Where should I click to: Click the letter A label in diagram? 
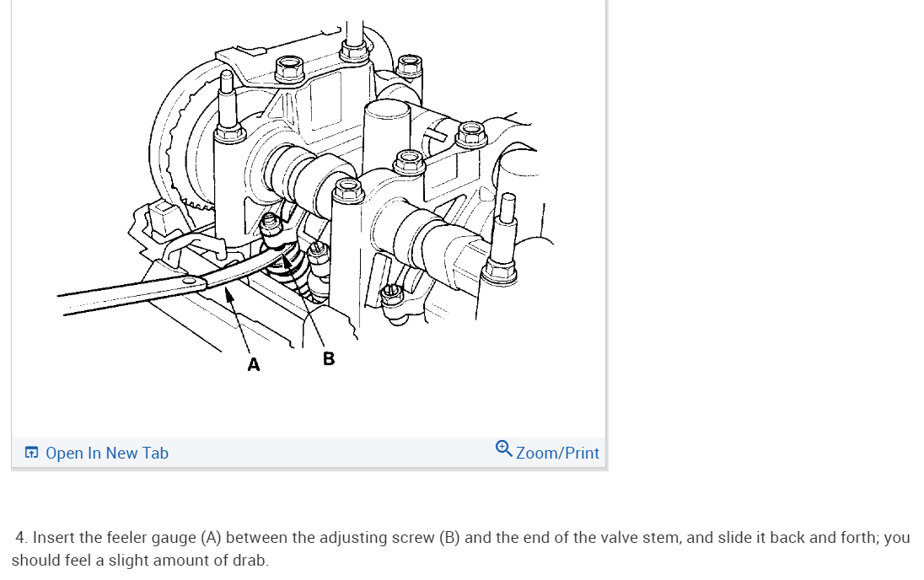(x=254, y=365)
